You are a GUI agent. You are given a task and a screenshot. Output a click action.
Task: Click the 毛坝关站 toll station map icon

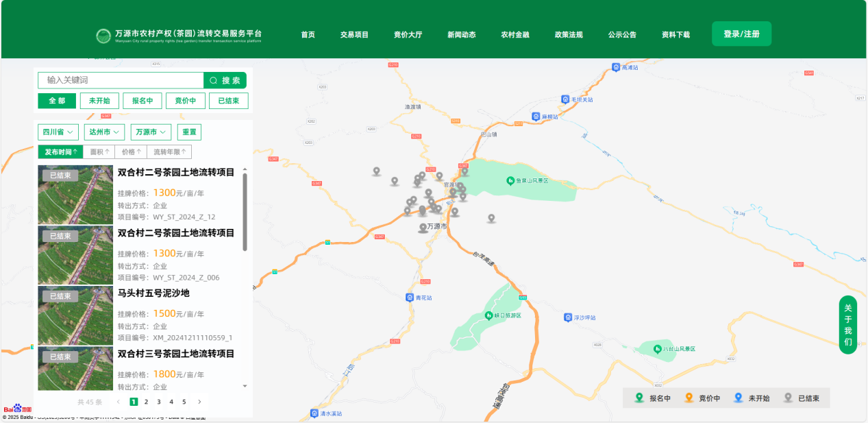565,99
